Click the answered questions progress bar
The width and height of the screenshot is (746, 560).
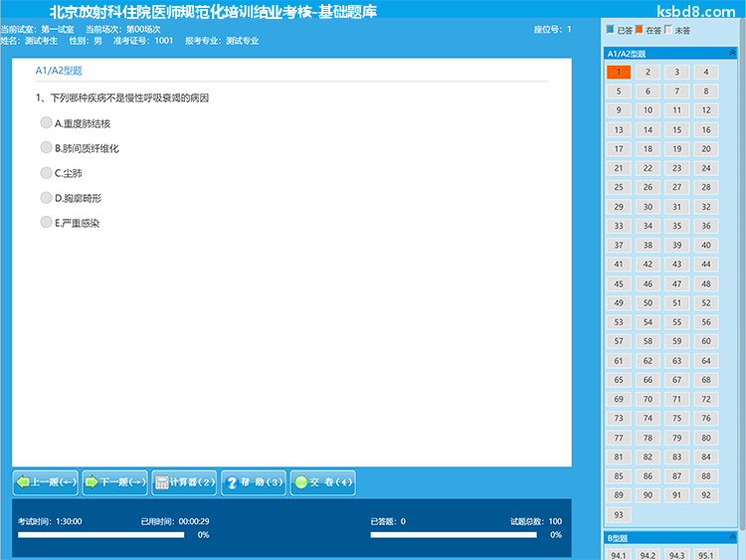point(454,535)
